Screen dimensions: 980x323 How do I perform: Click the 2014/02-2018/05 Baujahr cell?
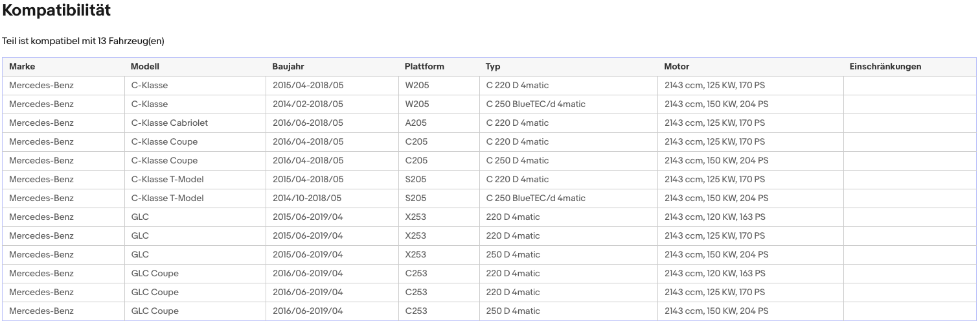click(308, 104)
